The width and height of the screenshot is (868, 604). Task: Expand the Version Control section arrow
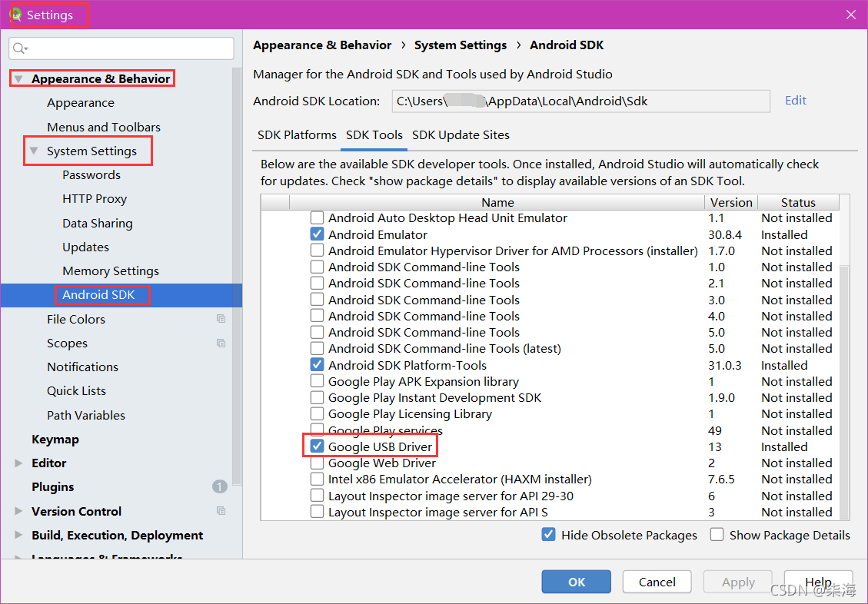(18, 511)
